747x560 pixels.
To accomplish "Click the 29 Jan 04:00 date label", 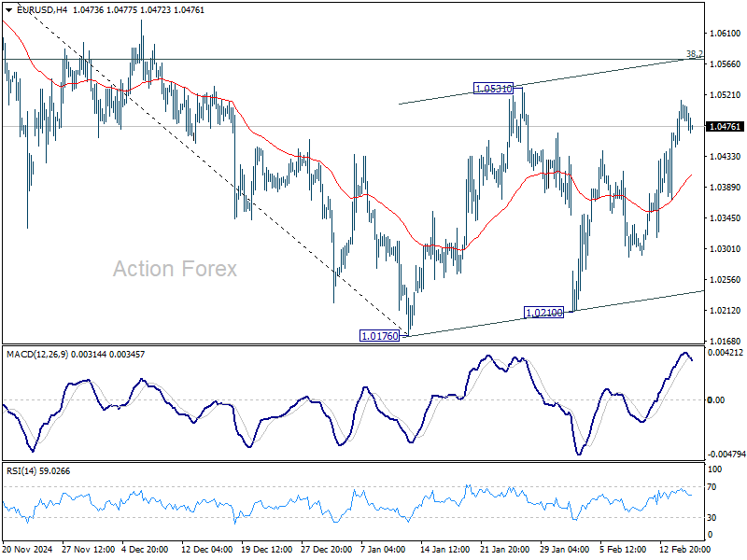I will (x=565, y=549).
